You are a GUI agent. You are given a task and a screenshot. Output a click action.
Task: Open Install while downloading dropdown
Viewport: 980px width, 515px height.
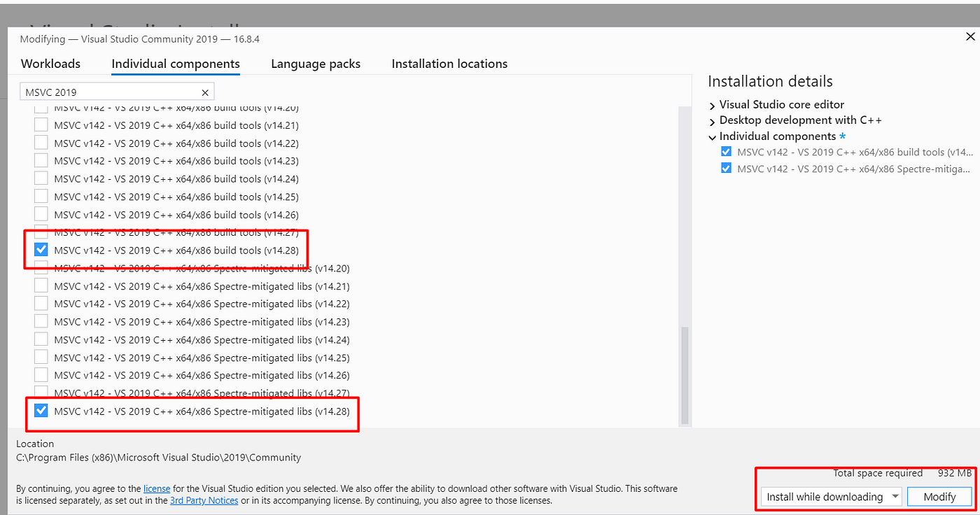832,497
